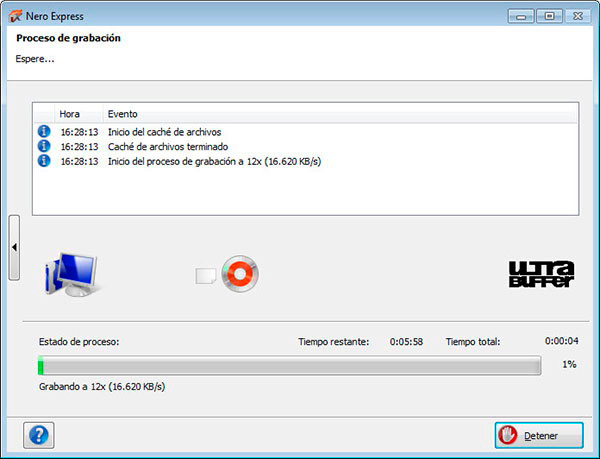Click the total time value 0:00:04

coord(562,341)
